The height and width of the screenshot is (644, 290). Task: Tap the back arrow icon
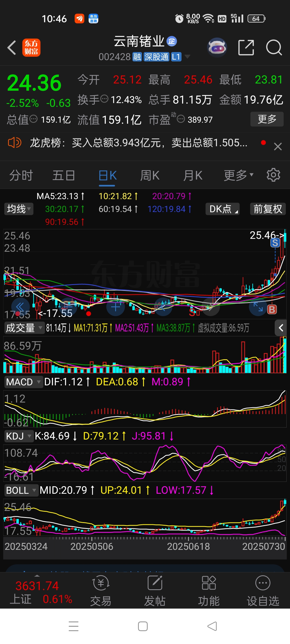click(12, 48)
